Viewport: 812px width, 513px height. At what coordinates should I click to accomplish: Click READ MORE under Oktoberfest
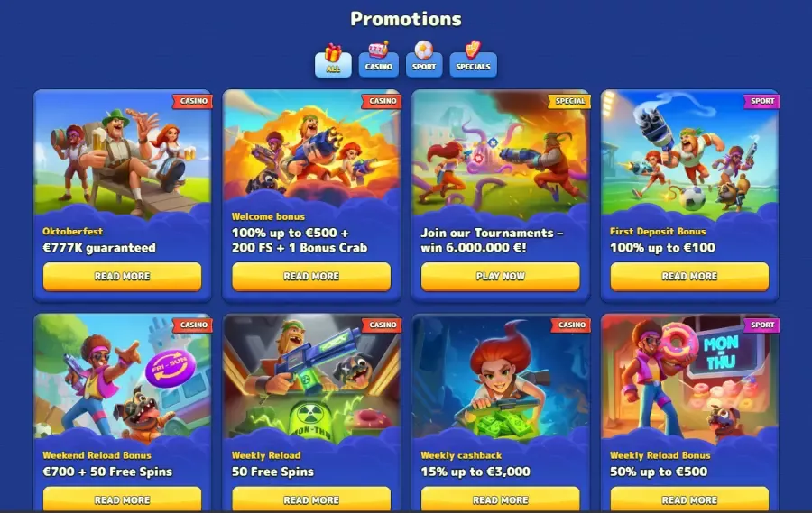(122, 277)
